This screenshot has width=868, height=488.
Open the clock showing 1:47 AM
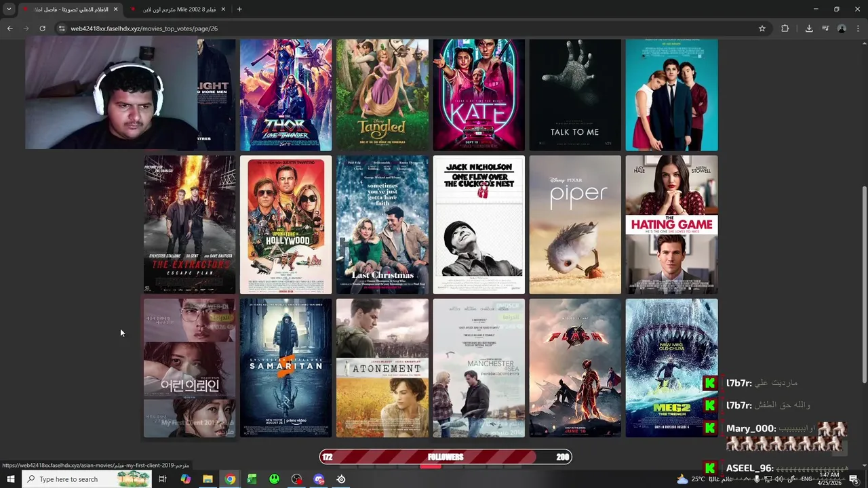point(829,479)
